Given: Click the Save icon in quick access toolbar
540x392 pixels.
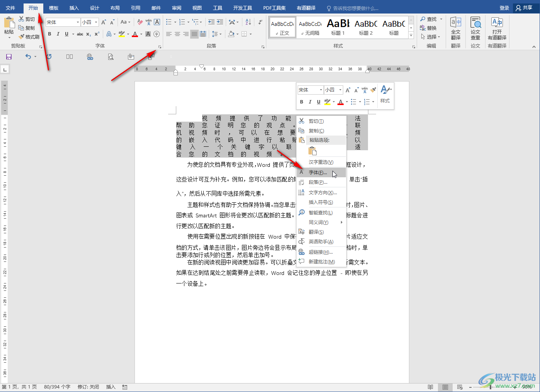Looking at the screenshot, I should (x=9, y=57).
